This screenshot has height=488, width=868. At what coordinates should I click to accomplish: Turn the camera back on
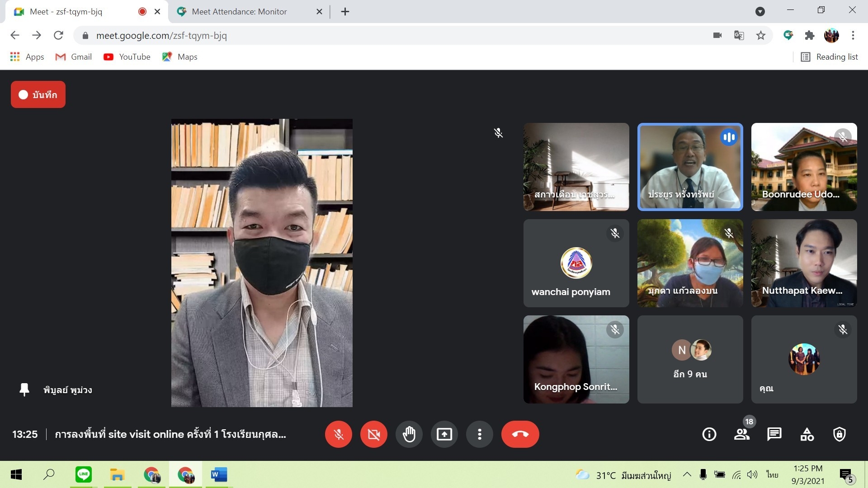coord(373,434)
